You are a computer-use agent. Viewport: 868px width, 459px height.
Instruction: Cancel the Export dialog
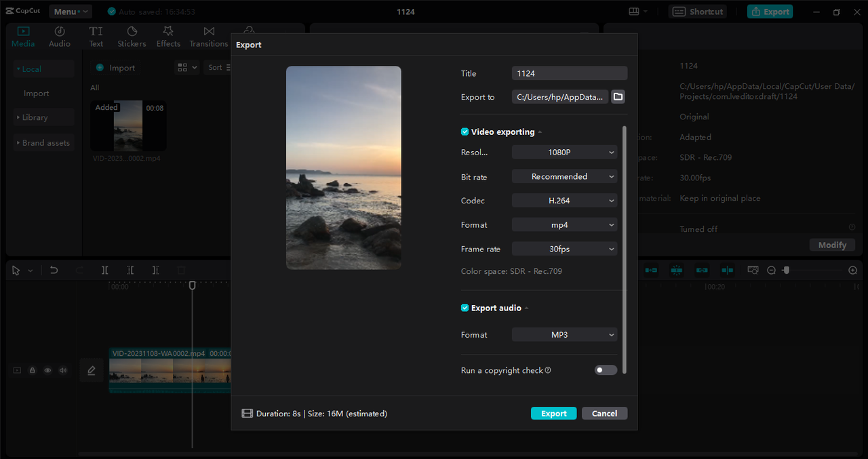pyautogui.click(x=604, y=414)
